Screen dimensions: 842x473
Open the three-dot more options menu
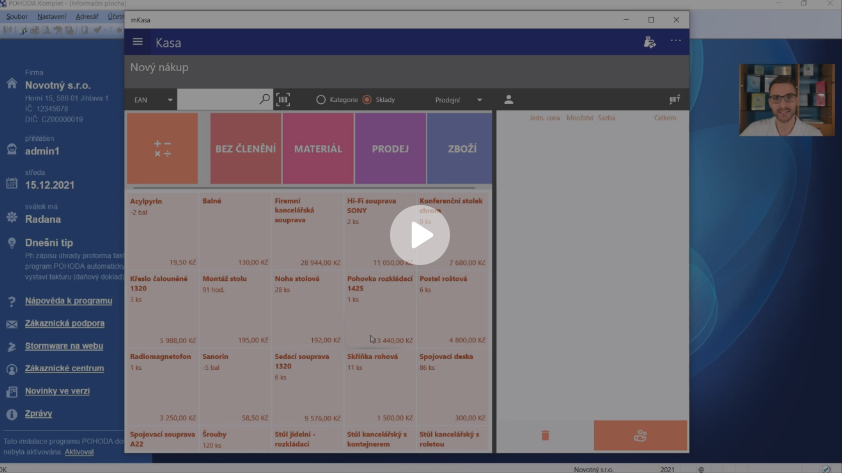(x=676, y=41)
